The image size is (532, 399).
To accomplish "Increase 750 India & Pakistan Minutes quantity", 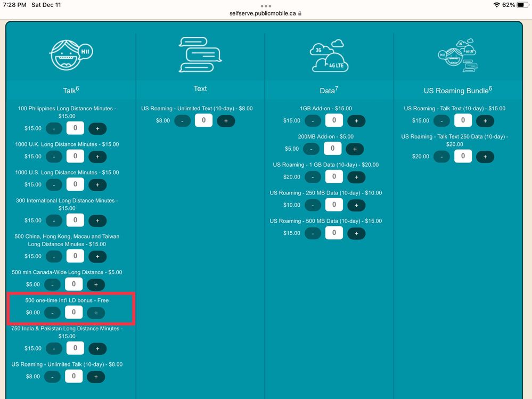I will [97, 349].
